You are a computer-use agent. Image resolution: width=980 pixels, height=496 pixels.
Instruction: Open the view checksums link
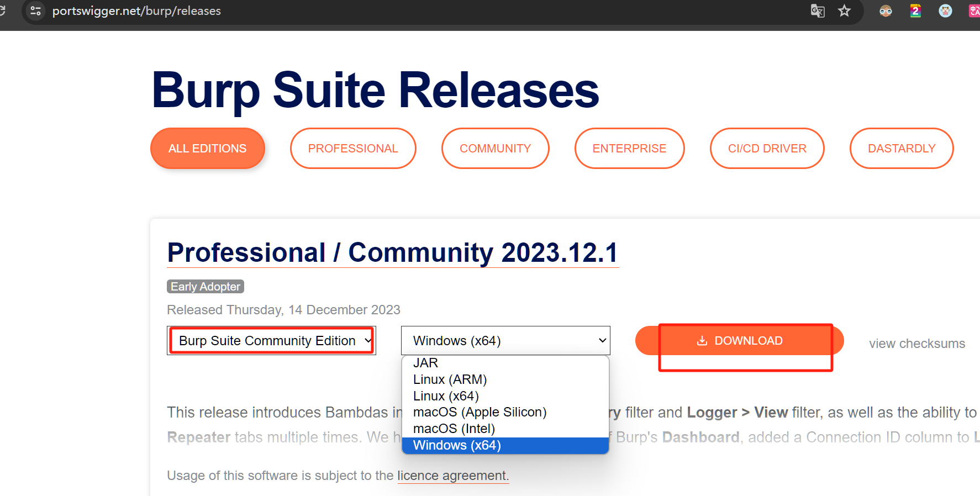[916, 344]
